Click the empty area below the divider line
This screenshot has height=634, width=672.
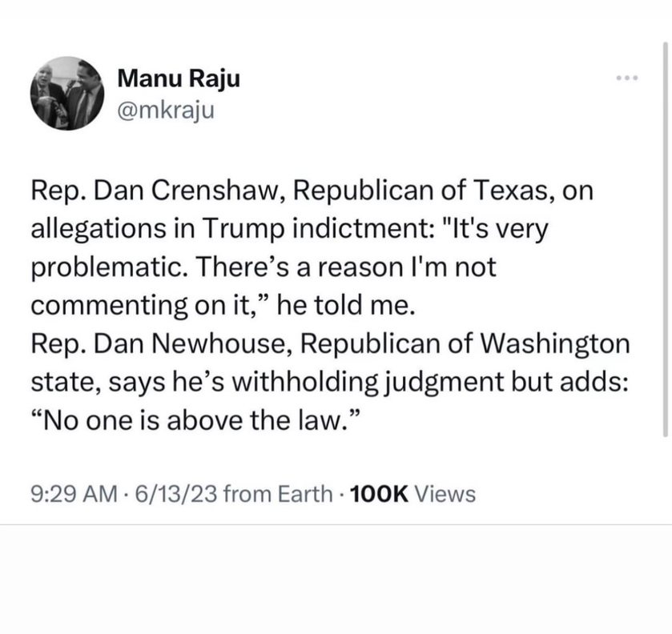(336, 580)
